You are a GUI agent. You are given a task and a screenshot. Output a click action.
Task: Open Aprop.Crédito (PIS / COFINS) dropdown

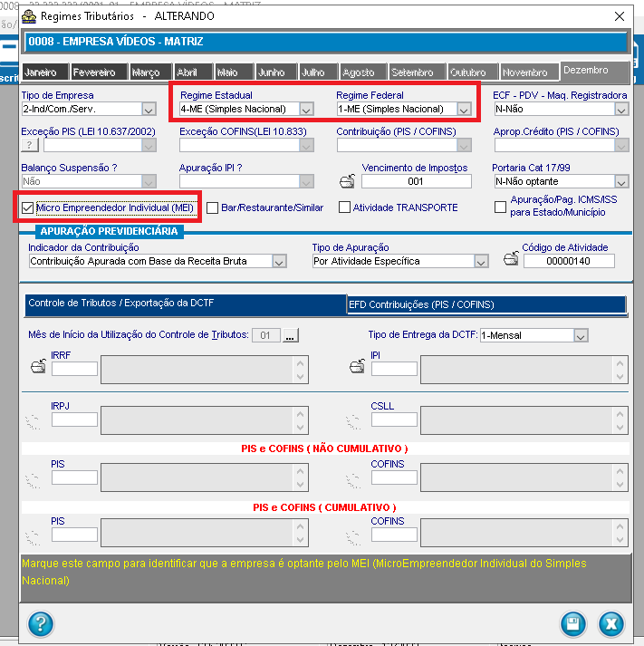(x=621, y=146)
